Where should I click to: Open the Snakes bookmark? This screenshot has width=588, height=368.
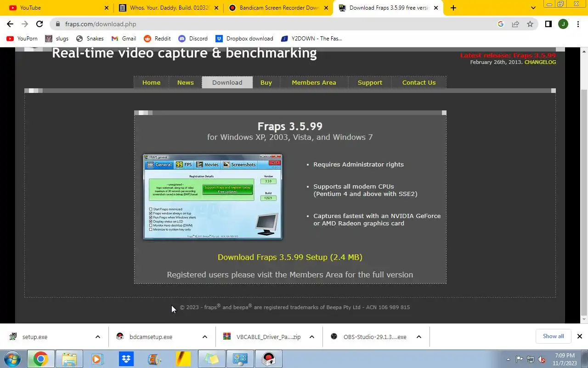pos(90,39)
